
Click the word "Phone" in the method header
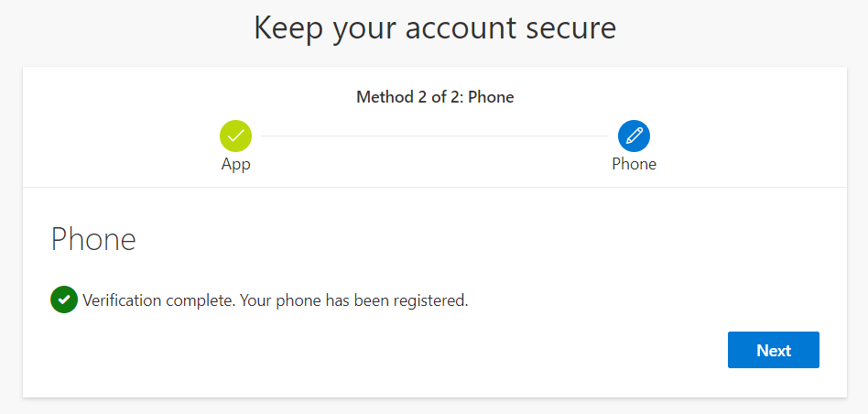click(491, 97)
